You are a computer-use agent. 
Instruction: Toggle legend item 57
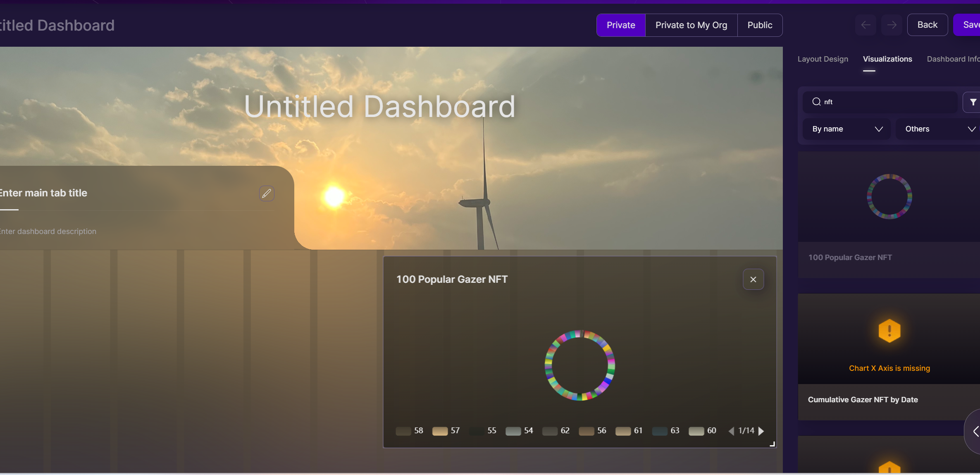(x=446, y=431)
